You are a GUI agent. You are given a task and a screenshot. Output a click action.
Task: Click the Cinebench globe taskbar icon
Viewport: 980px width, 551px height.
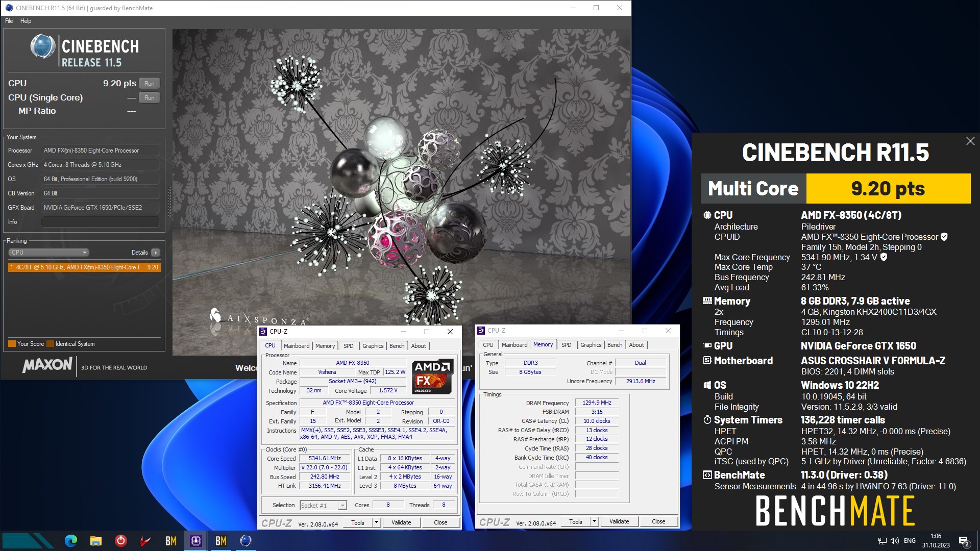point(246,541)
